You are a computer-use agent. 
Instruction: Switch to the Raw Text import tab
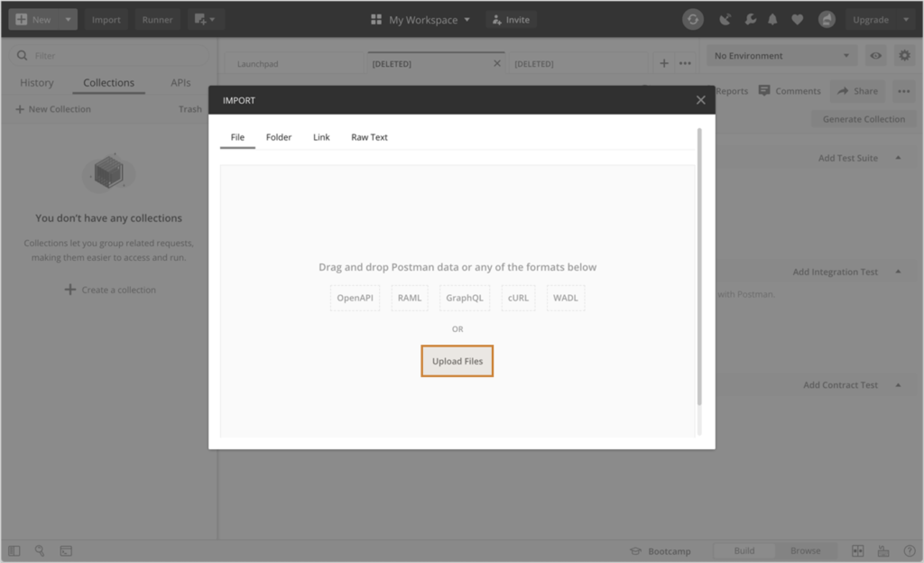coord(369,137)
